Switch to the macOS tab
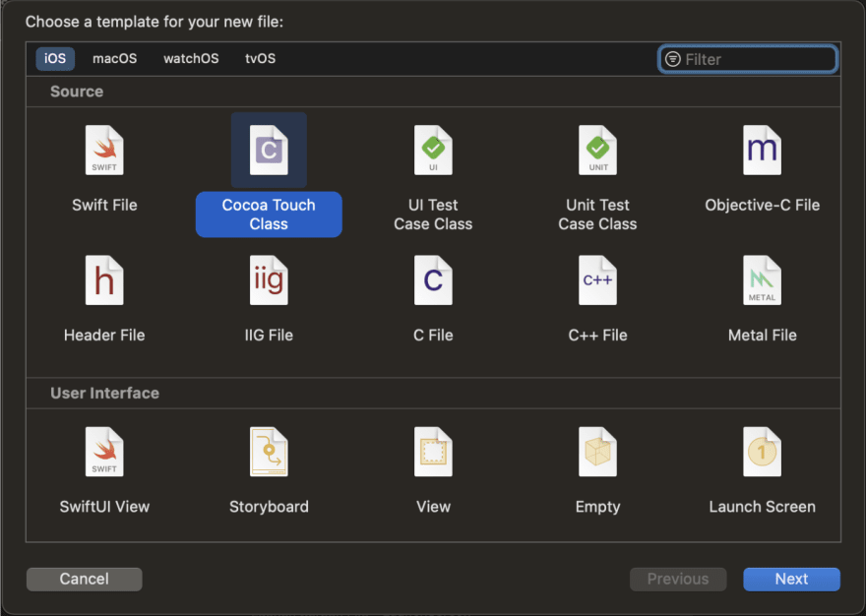The height and width of the screenshot is (616, 866). click(x=115, y=59)
